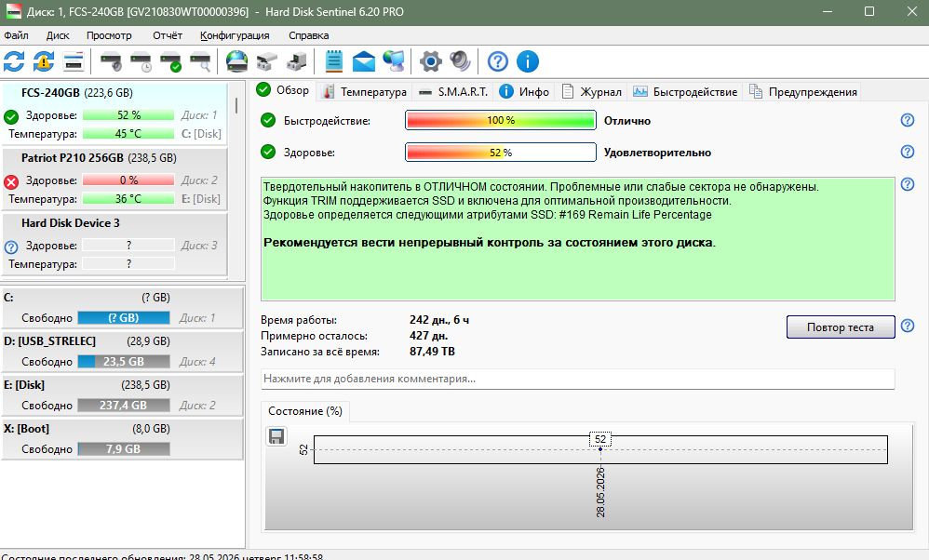
Task: Open the Справка menu
Action: tap(309, 35)
